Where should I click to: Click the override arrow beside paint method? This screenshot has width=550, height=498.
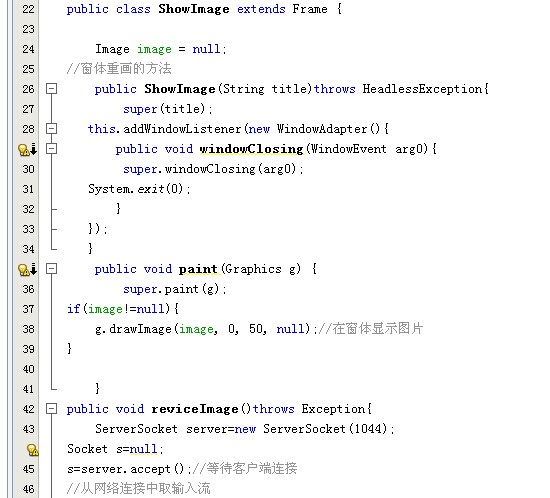pos(33,269)
